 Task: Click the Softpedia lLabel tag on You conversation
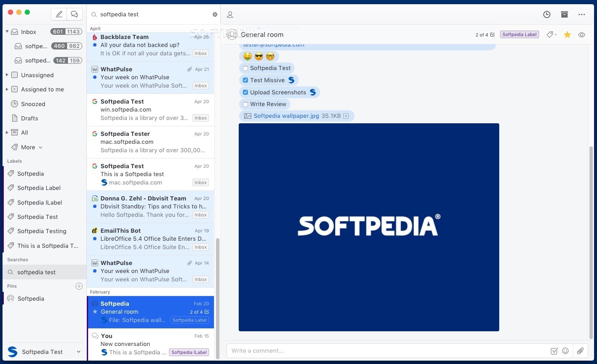pyautogui.click(x=189, y=352)
